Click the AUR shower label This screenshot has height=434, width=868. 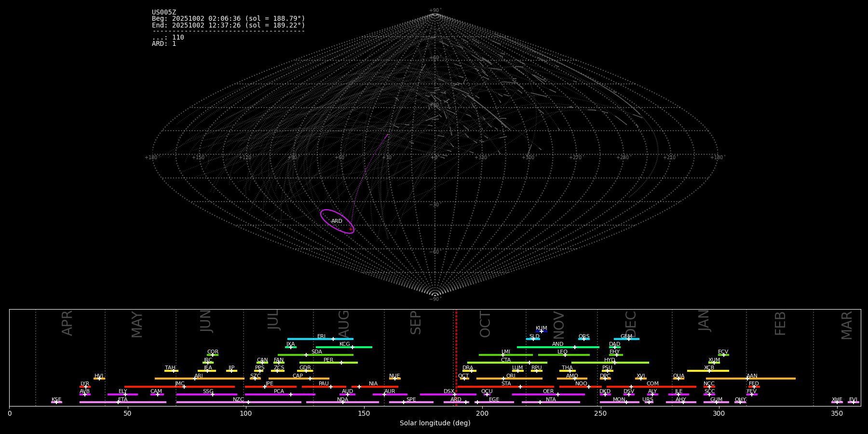click(x=390, y=392)
